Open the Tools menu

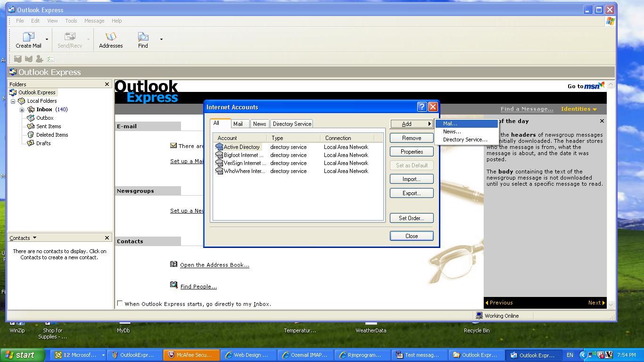coord(71,21)
